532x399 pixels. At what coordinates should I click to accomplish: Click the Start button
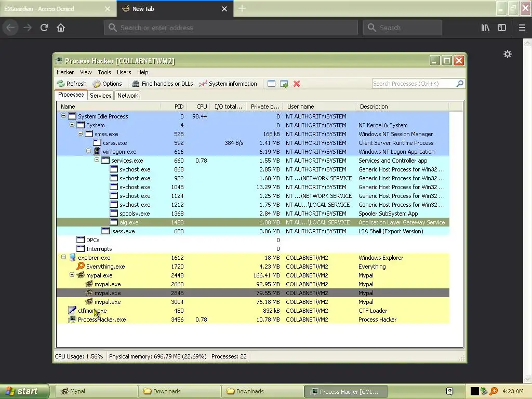tap(24, 391)
